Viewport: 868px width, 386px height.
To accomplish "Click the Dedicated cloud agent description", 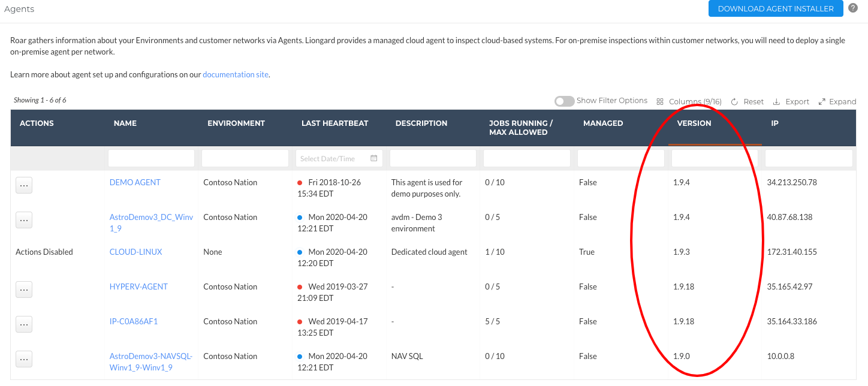I will pos(429,252).
